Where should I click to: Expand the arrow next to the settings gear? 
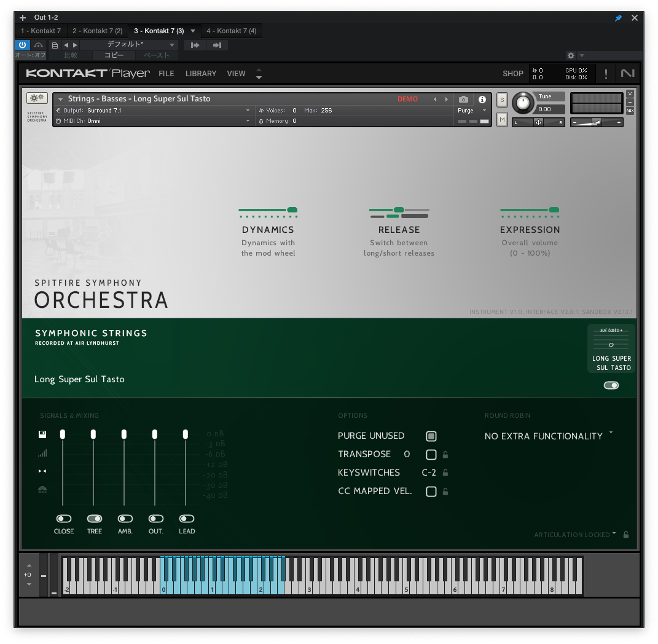point(582,55)
